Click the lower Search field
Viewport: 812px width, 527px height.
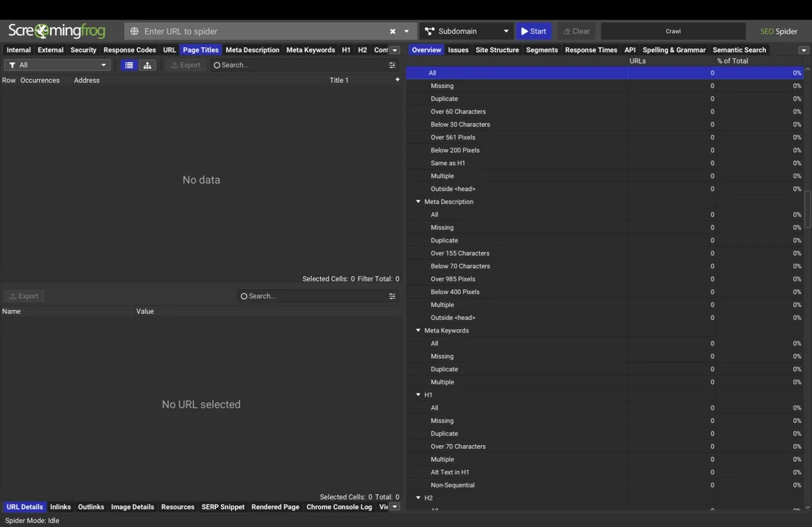[312, 296]
